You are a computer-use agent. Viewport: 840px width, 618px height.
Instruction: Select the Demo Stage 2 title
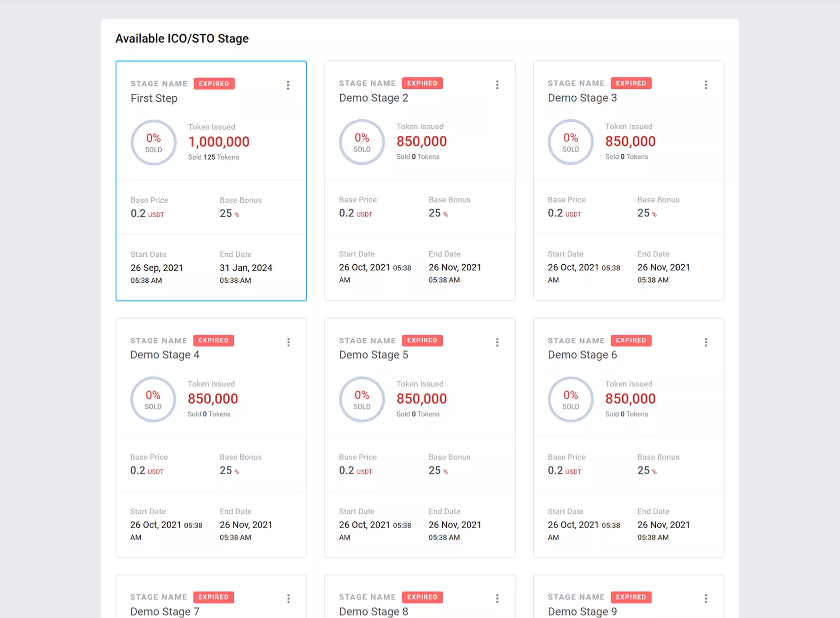click(373, 98)
